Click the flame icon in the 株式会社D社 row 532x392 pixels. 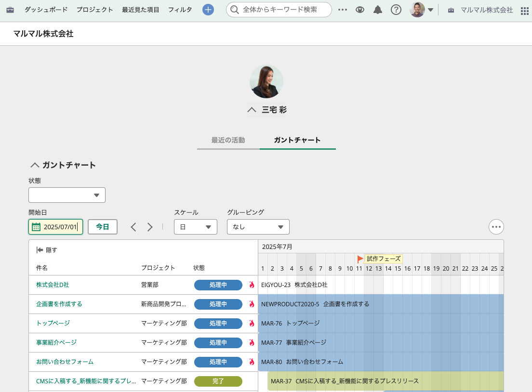[252, 285]
